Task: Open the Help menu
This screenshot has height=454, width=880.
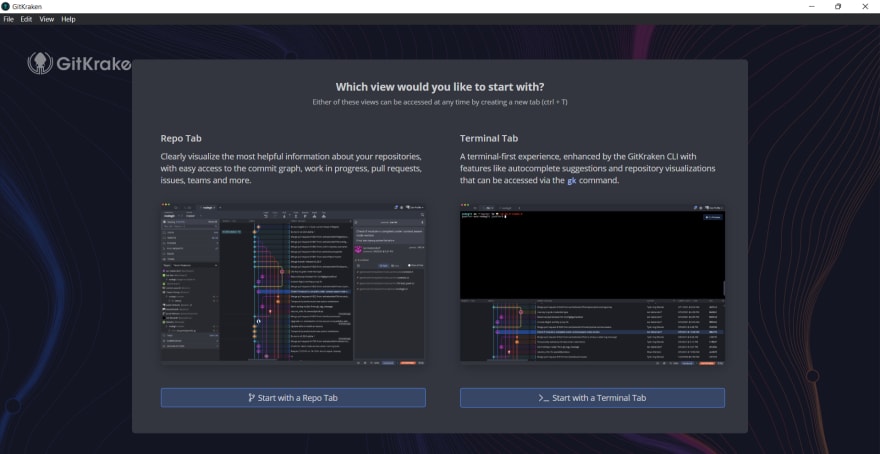Action: point(68,19)
